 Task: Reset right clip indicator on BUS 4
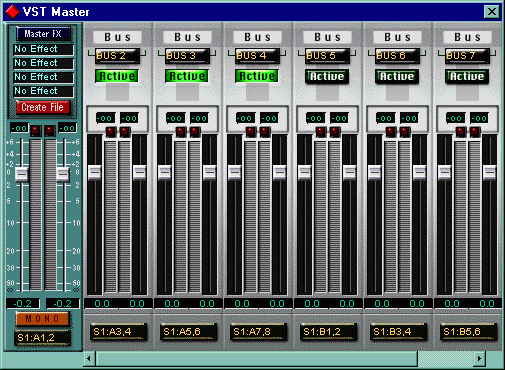click(265, 132)
